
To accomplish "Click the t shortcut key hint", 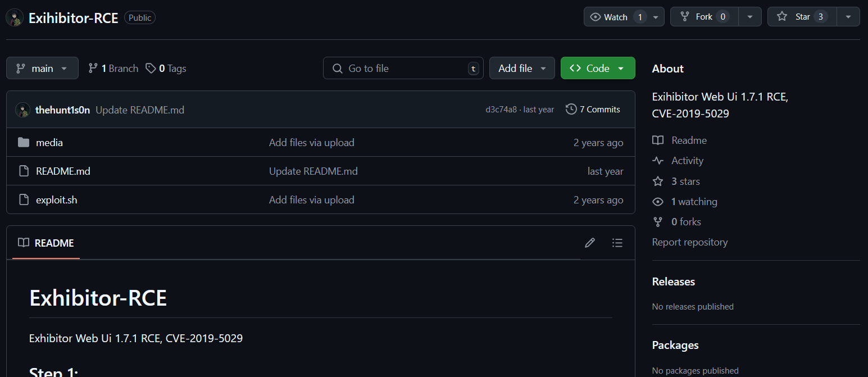I will tap(474, 69).
